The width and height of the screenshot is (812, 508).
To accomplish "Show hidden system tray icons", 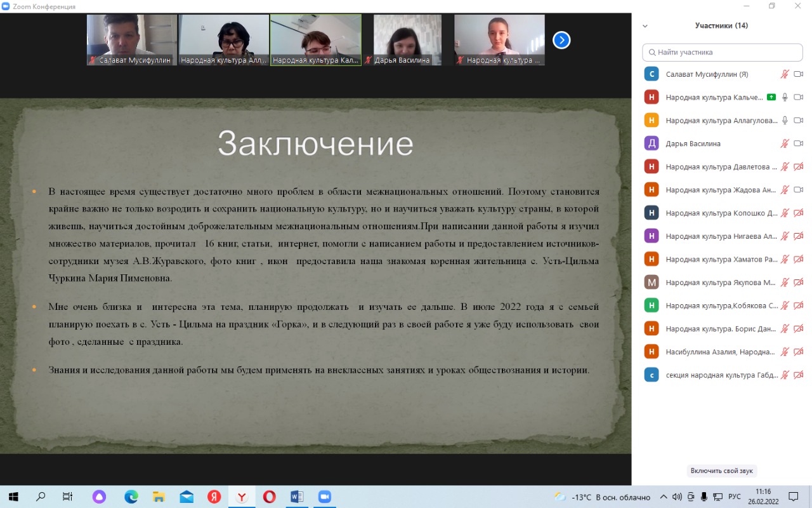I will [x=664, y=497].
